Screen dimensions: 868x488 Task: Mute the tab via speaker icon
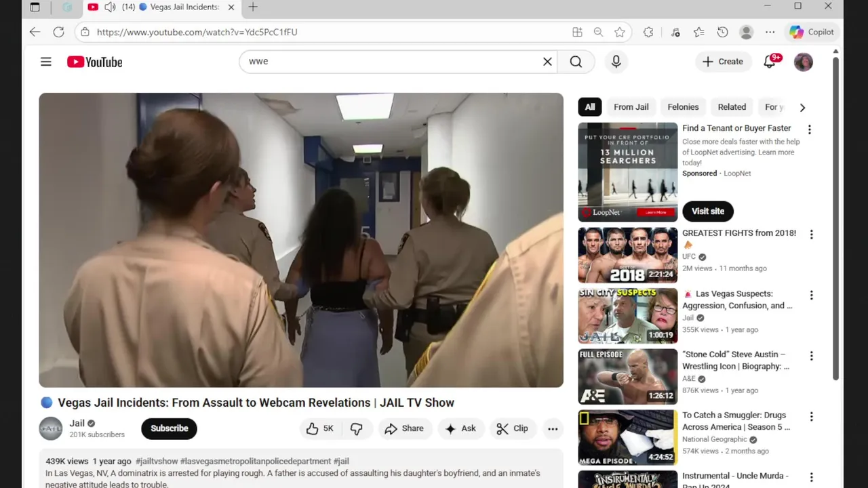coord(111,7)
